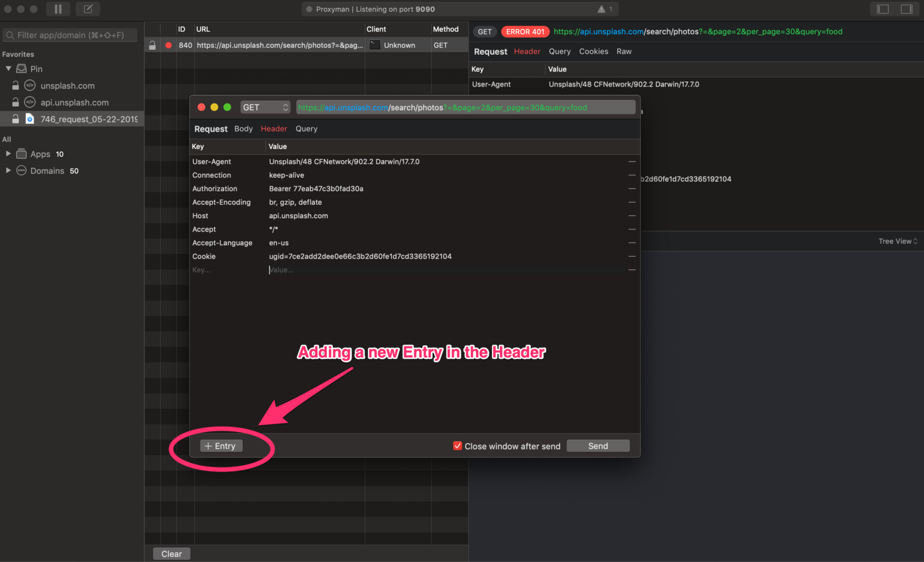Toggle the left sidebar panel icon
The width and height of the screenshot is (924, 562).
pos(882,9)
